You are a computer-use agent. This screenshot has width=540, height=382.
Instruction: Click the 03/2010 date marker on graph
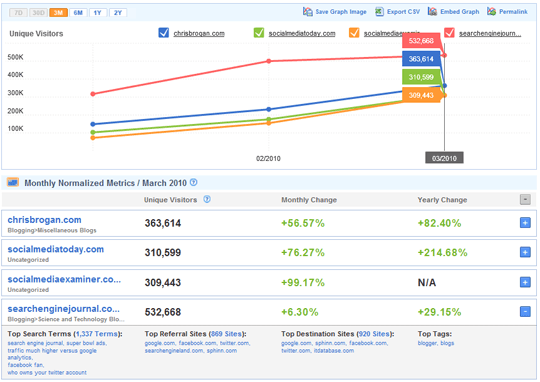click(x=444, y=158)
